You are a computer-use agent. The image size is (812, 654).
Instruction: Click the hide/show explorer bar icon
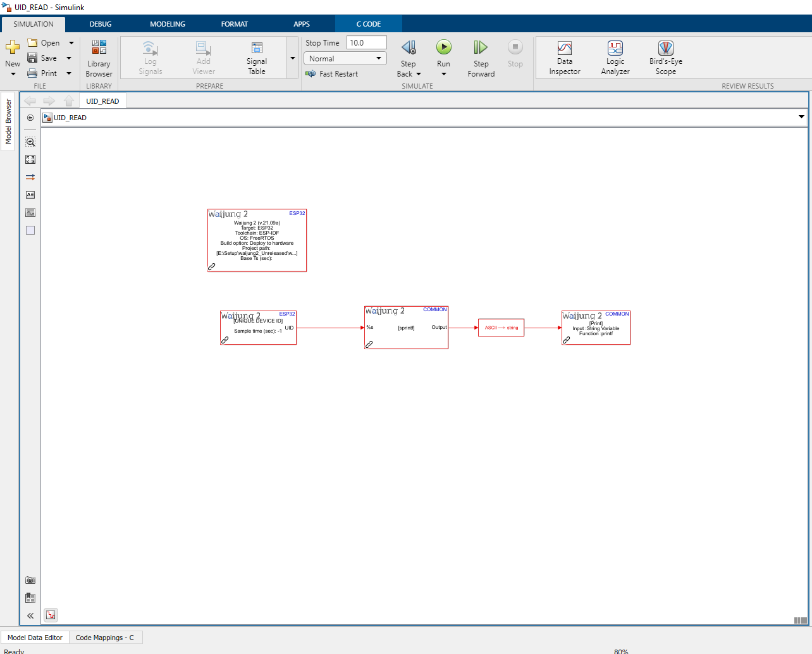pyautogui.click(x=30, y=118)
